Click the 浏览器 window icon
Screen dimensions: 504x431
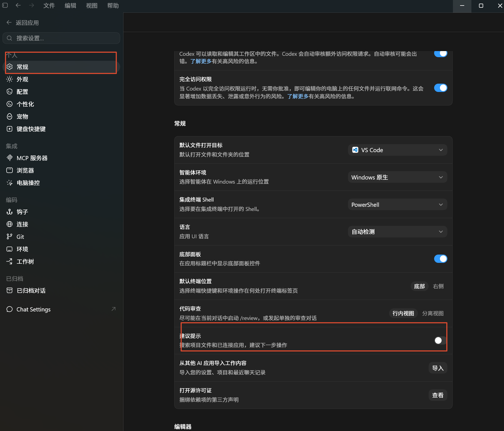[x=9, y=170]
